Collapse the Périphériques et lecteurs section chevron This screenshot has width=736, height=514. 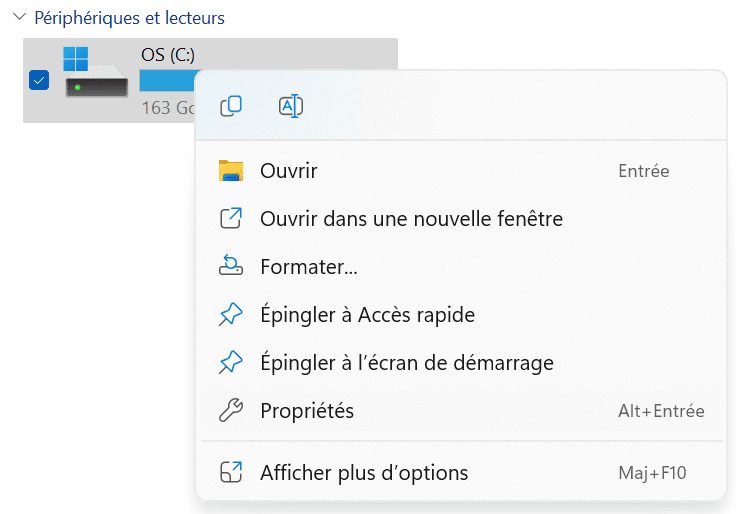pos(19,17)
